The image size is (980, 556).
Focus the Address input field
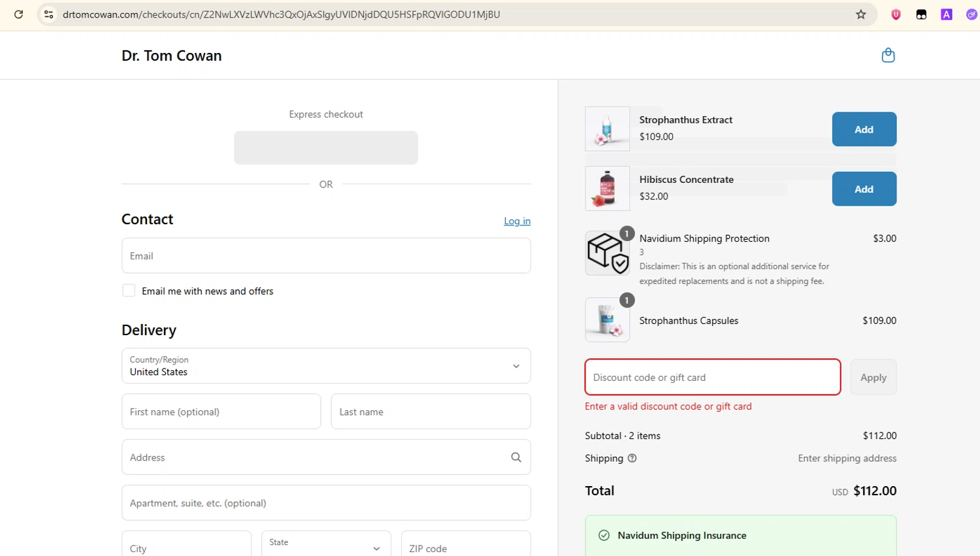click(x=326, y=457)
